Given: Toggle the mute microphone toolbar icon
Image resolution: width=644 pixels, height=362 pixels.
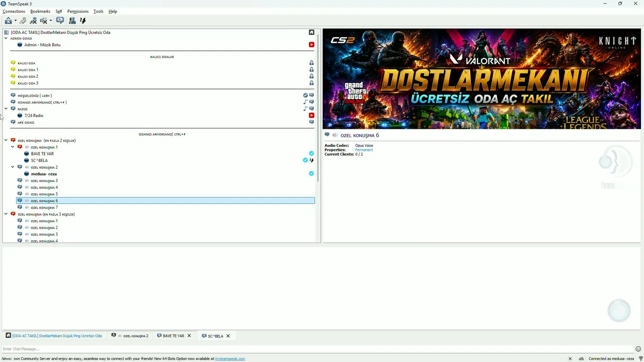Looking at the screenshot, I should [x=33, y=21].
